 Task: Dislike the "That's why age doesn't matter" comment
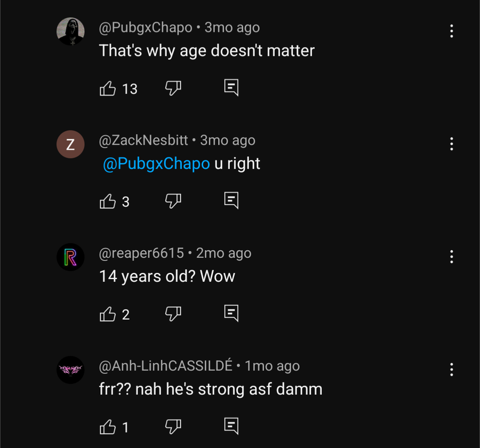point(173,89)
